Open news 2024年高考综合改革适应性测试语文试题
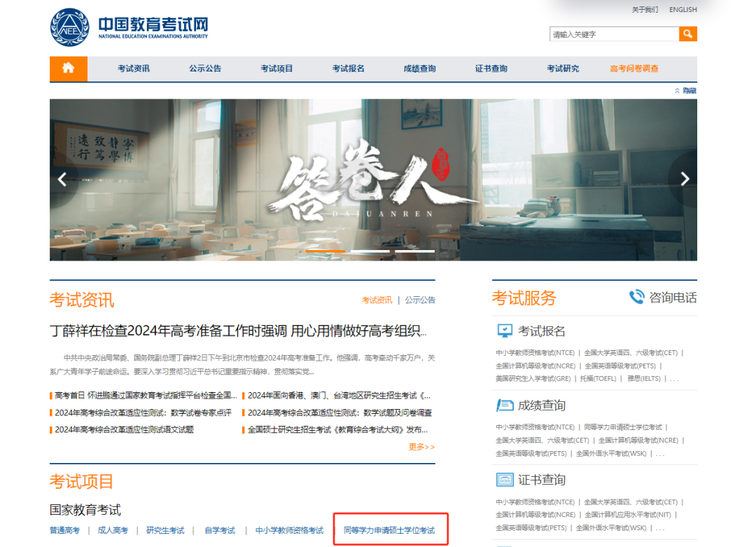Image resolution: width=756 pixels, height=547 pixels. tap(124, 430)
